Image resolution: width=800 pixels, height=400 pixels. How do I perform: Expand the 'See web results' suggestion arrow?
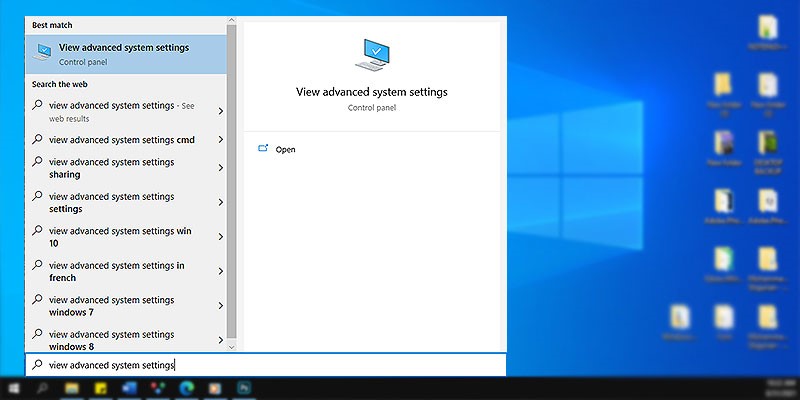tap(220, 111)
